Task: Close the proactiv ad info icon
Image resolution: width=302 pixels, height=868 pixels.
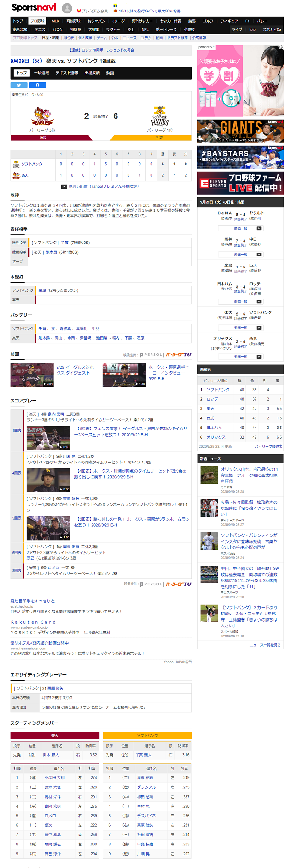Action: (281, 47)
